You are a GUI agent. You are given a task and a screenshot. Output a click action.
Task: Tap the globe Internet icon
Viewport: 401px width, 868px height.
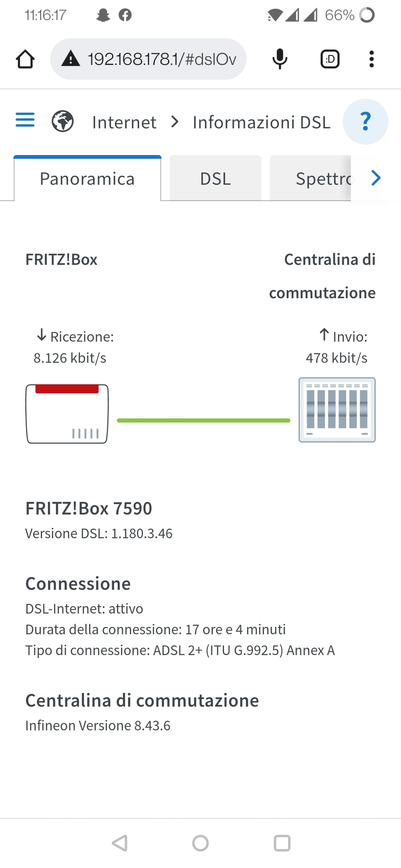point(62,121)
